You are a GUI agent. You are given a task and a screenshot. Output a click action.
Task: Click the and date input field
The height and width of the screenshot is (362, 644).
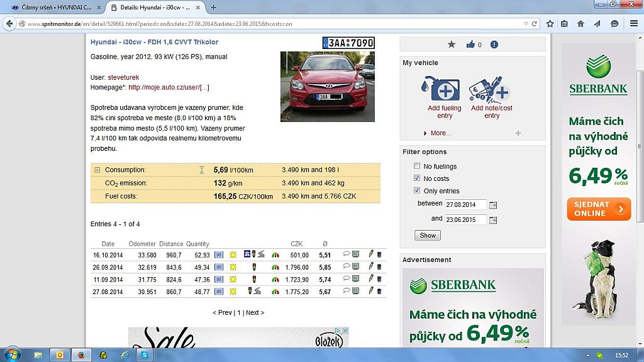pyautogui.click(x=466, y=220)
